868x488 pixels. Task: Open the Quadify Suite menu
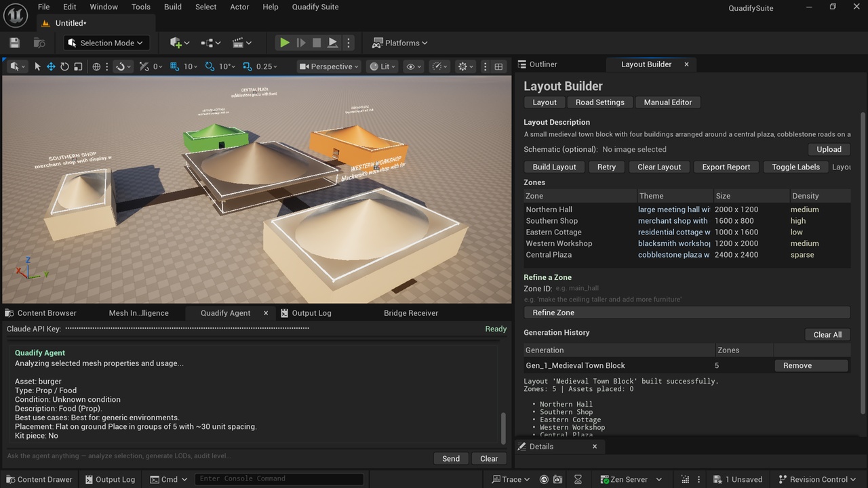(315, 7)
